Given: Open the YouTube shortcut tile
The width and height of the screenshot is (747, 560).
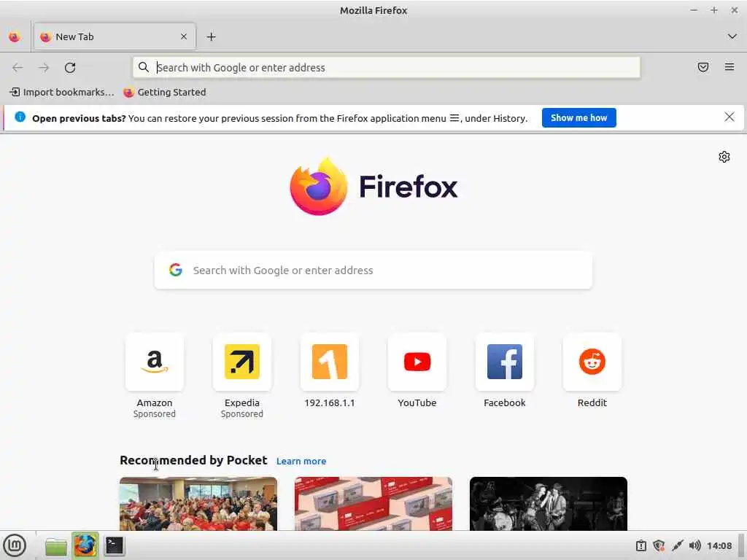Looking at the screenshot, I should pyautogui.click(x=417, y=362).
